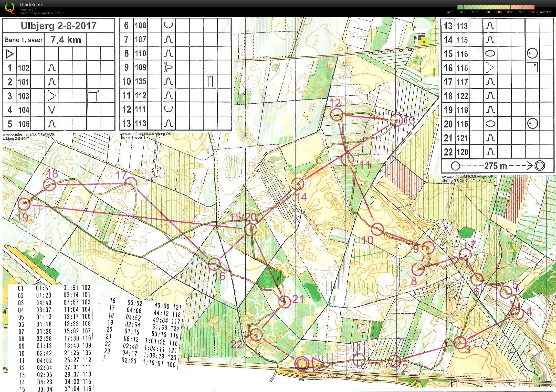Click the symbol for control 109
The image size is (556, 392).
click(x=168, y=67)
